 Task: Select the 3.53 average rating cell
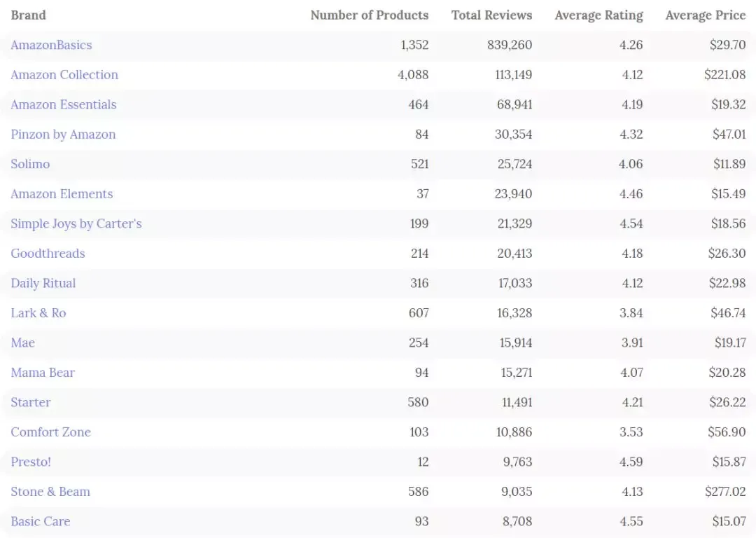tap(631, 432)
